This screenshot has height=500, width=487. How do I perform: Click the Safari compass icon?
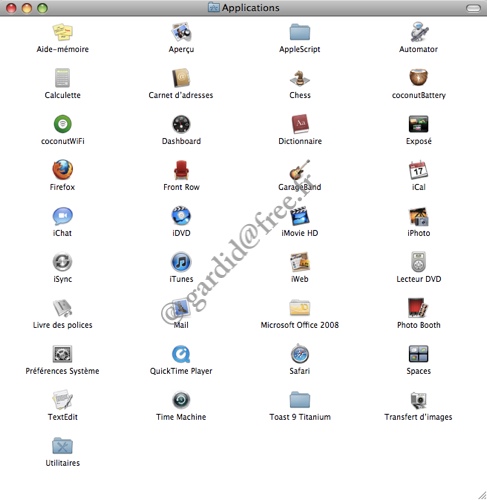(300, 354)
